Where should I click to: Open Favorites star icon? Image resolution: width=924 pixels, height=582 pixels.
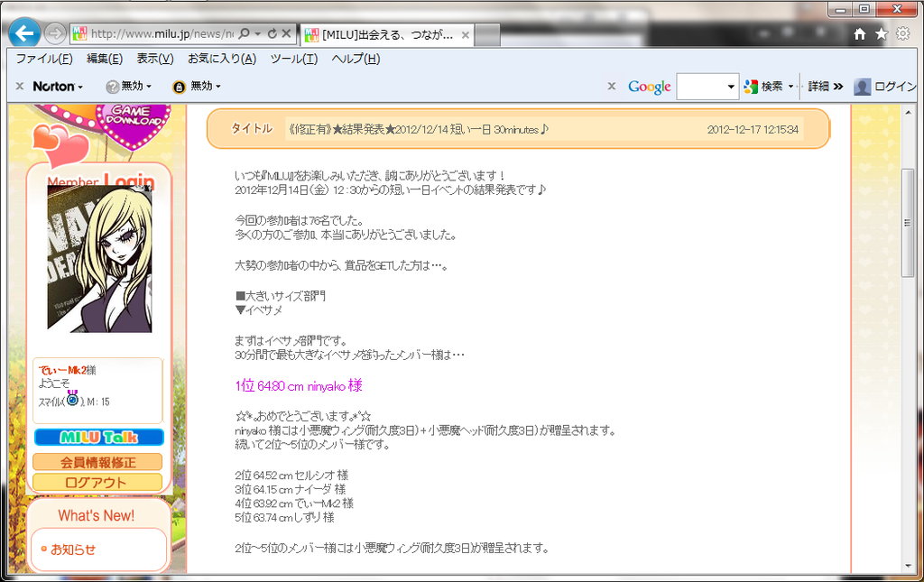point(881,33)
